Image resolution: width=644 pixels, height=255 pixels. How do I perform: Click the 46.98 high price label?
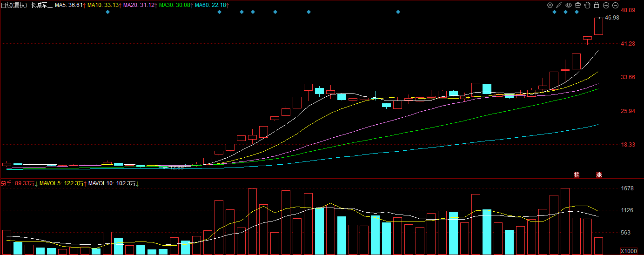[612, 18]
